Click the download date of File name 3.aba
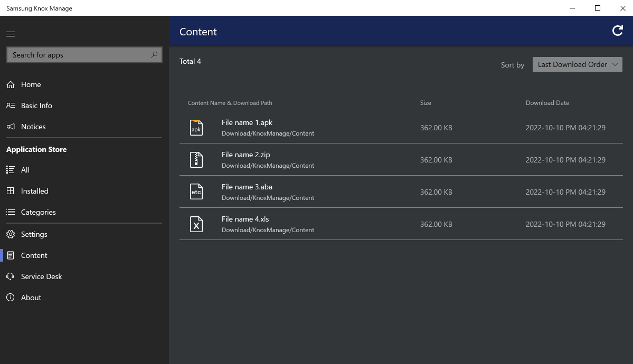This screenshot has width=633, height=364. point(565,192)
